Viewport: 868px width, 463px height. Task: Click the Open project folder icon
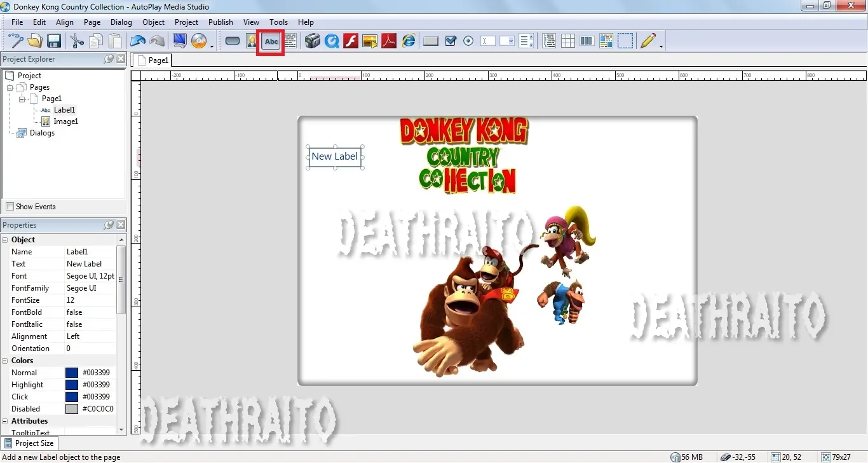pyautogui.click(x=35, y=41)
